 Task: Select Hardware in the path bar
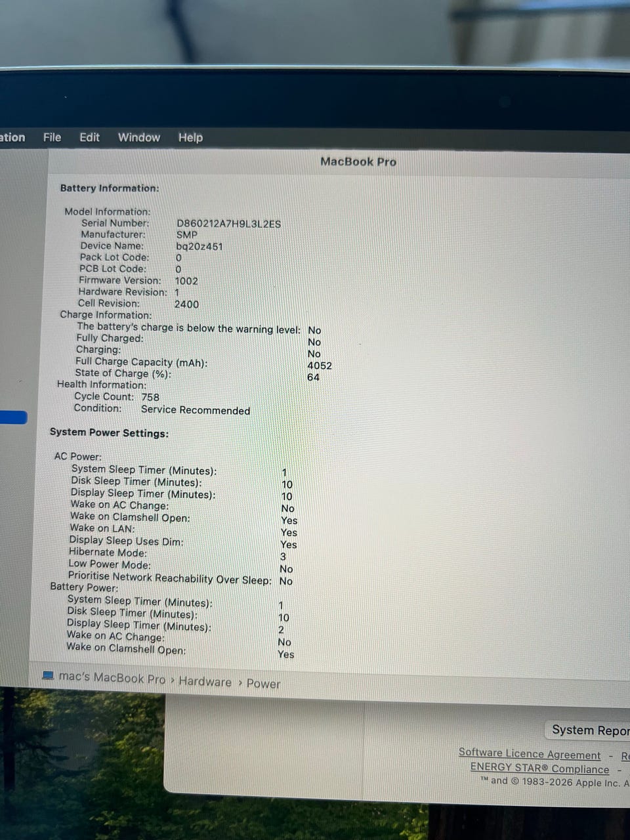pos(205,682)
